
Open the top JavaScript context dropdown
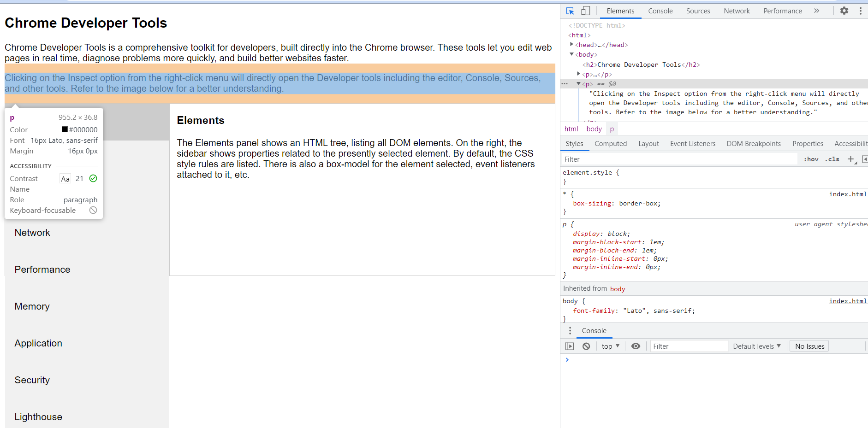[x=610, y=346]
